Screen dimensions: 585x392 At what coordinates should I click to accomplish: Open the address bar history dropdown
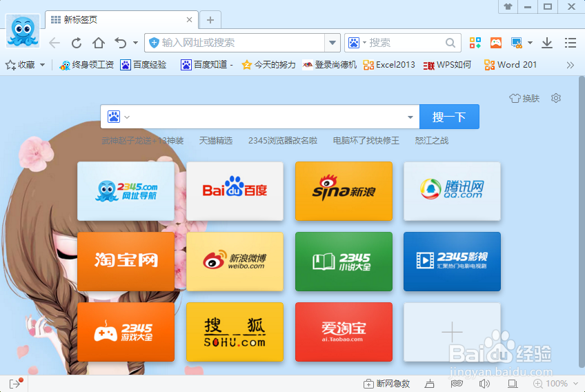(x=332, y=43)
